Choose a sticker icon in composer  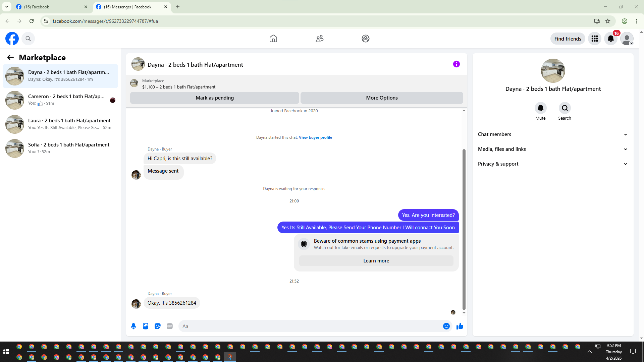coord(158,326)
